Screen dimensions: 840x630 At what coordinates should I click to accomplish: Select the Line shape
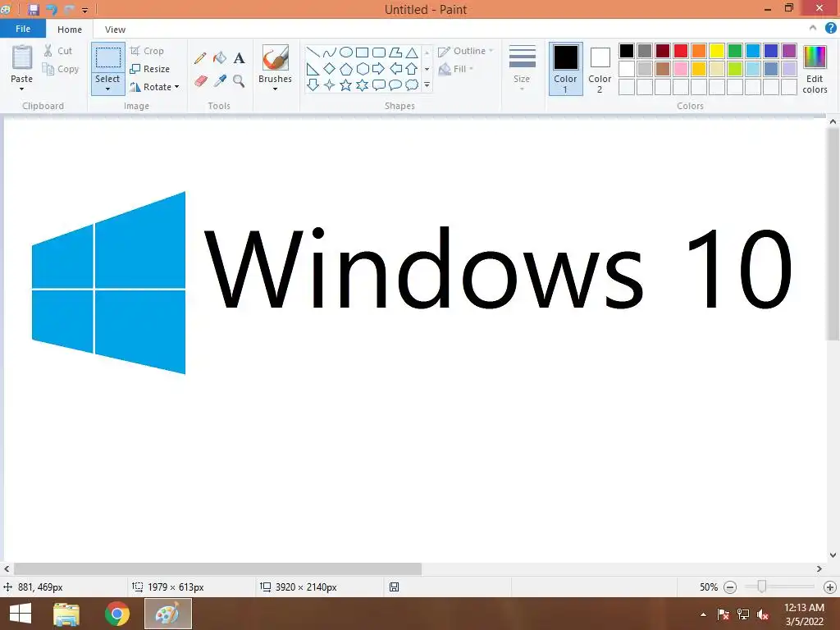313,52
